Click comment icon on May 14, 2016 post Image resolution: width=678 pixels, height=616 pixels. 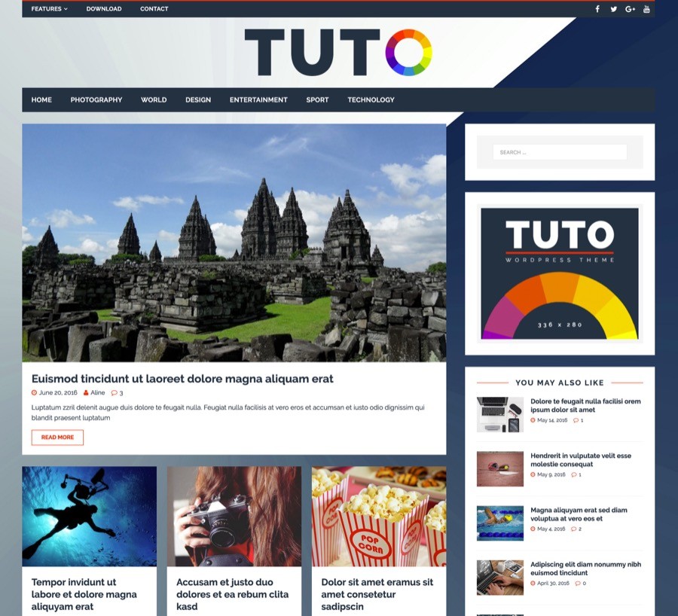[576, 420]
